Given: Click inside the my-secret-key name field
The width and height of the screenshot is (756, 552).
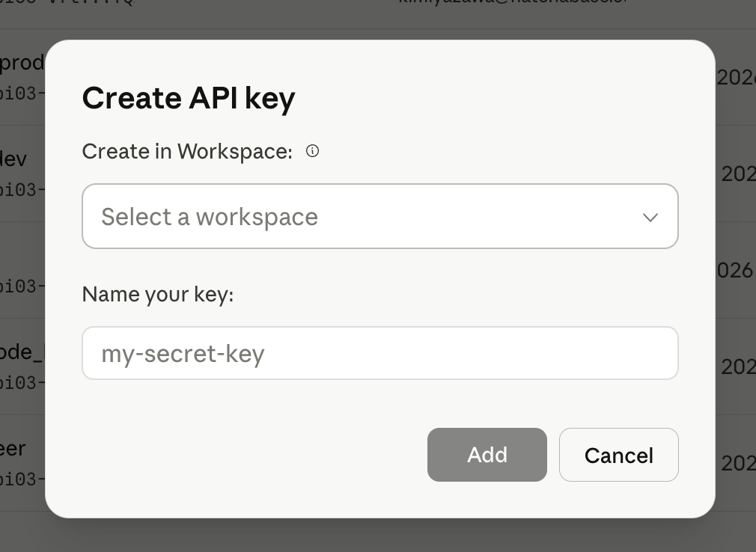Looking at the screenshot, I should click(379, 352).
